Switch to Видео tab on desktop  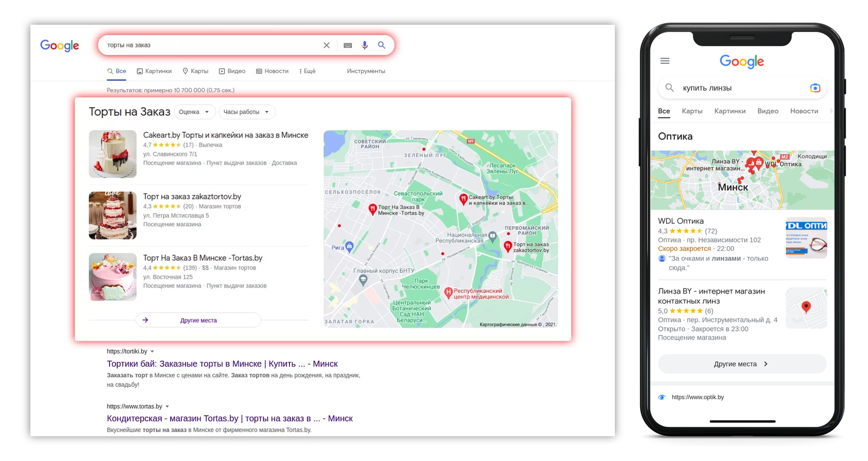tap(232, 71)
